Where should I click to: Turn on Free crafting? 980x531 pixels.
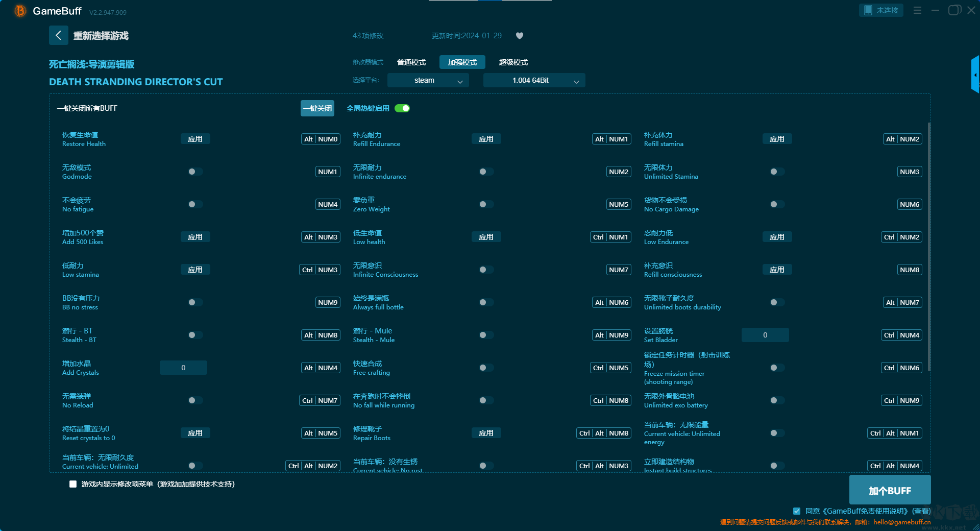tap(486, 368)
